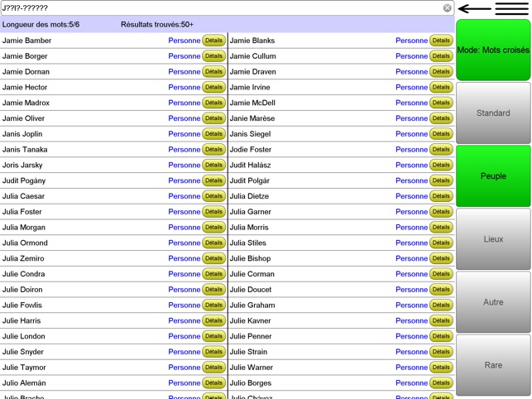Image resolution: width=532 pixels, height=399 pixels.
Task: Select the name Julia Foster
Action: click(22, 212)
